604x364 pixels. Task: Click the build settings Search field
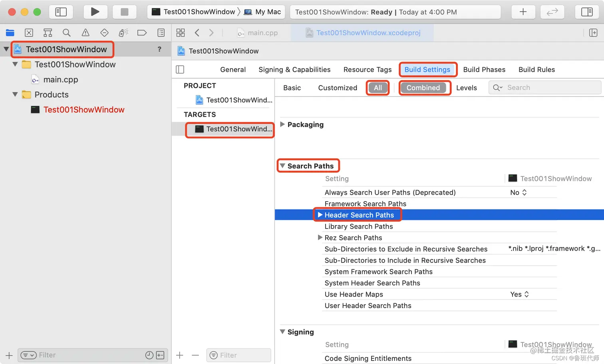point(545,87)
